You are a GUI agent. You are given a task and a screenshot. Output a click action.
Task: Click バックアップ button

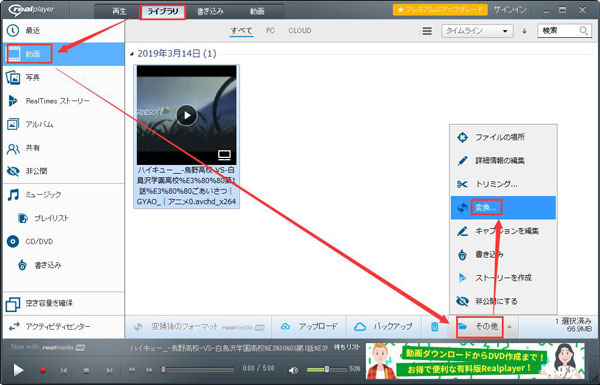(x=384, y=327)
